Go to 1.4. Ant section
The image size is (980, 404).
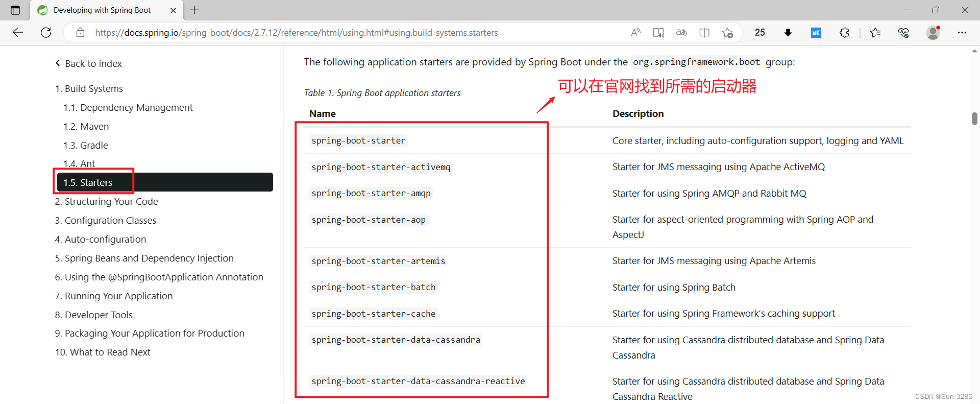coord(79,163)
